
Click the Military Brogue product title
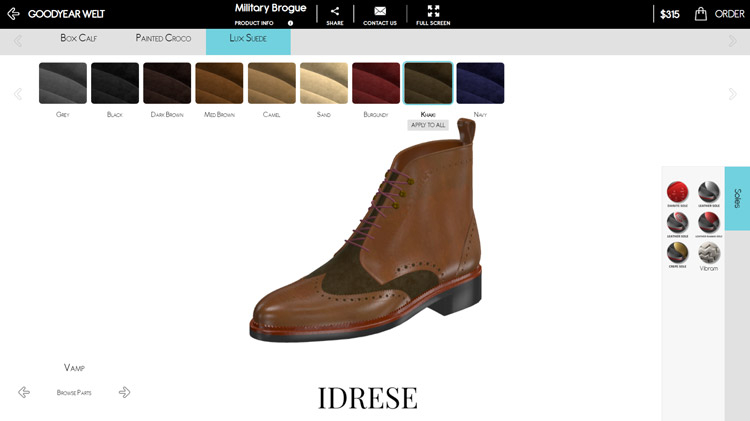270,8
